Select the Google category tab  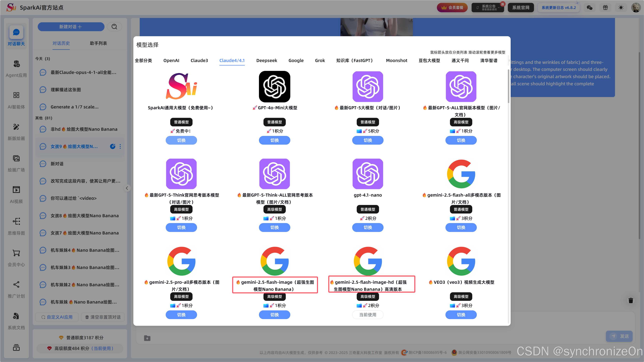296,61
